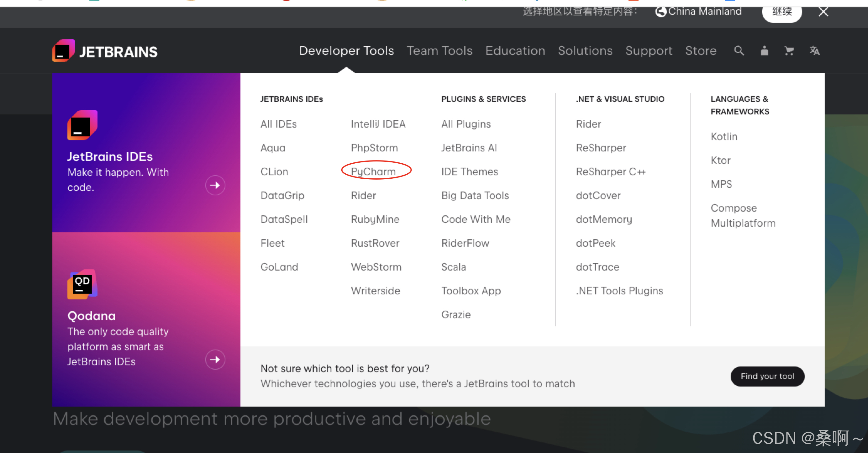Open the Writerside link
Image resolution: width=868 pixels, height=453 pixels.
(375, 291)
